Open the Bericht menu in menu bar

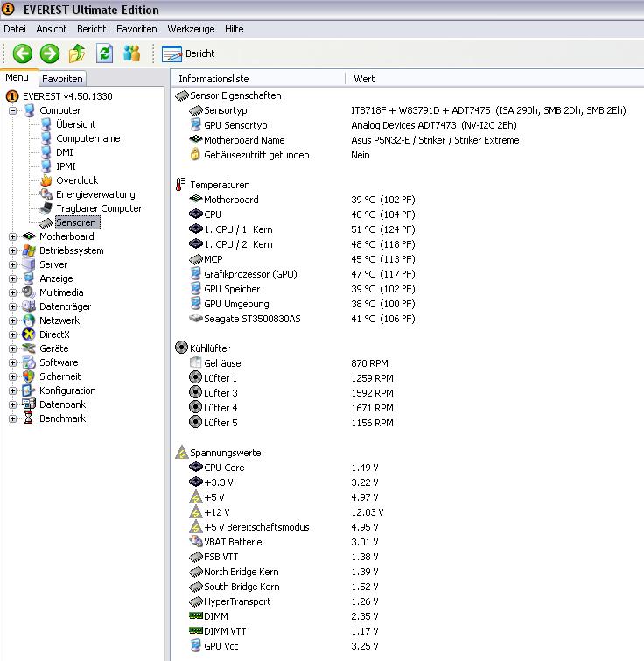[91, 29]
